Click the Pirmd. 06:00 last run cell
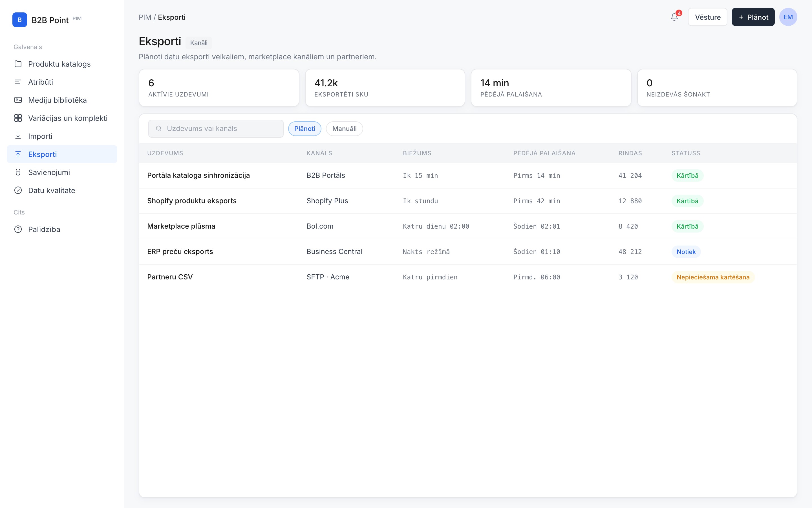This screenshot has height=508, width=812. point(537,277)
